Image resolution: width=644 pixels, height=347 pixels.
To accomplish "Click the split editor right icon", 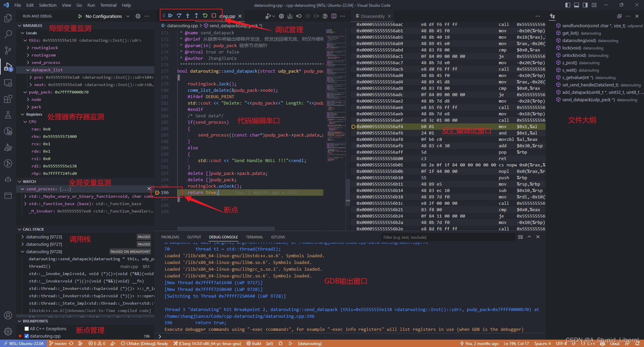I will coord(334,16).
